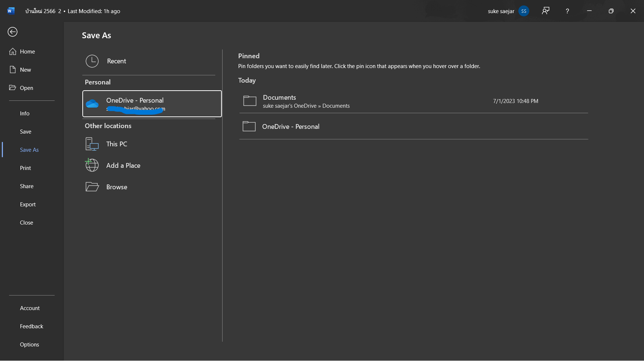Click the Browse open-folder icon
Image resolution: width=644 pixels, height=361 pixels.
click(92, 187)
